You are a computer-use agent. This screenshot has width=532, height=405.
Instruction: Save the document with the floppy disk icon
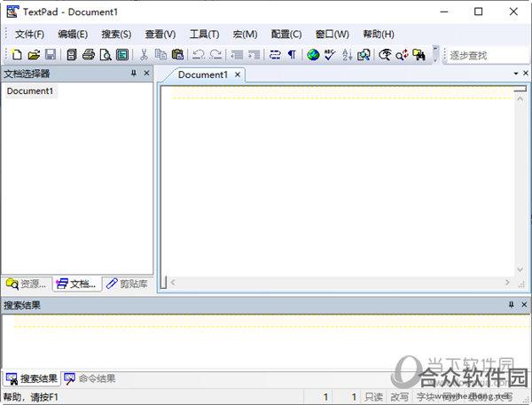coord(51,54)
